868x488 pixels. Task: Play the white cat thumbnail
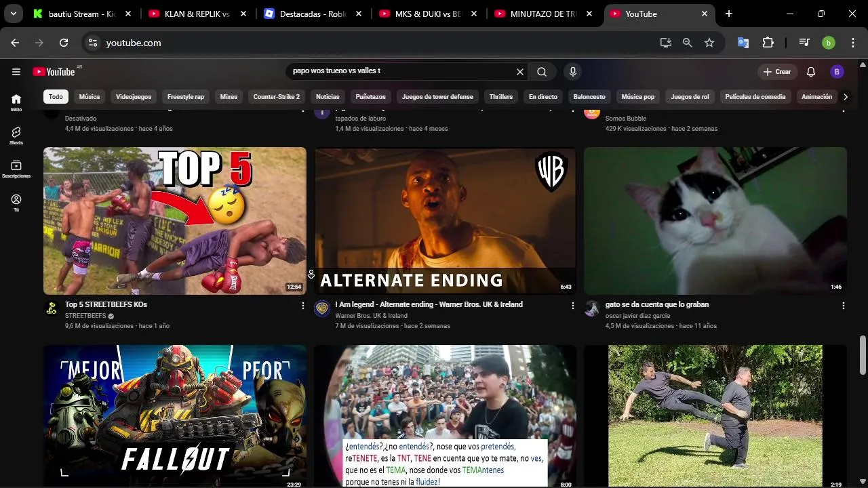coord(715,221)
